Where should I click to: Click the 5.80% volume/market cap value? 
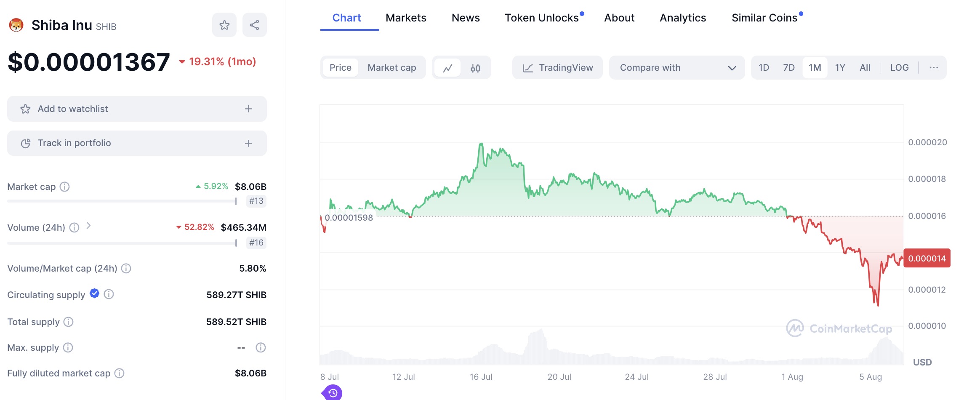click(253, 269)
